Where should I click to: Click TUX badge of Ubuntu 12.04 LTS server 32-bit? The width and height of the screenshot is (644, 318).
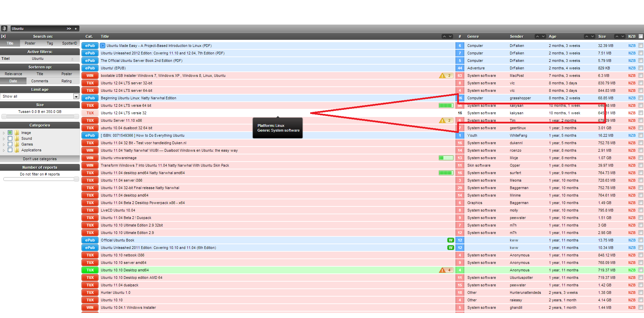90,83
